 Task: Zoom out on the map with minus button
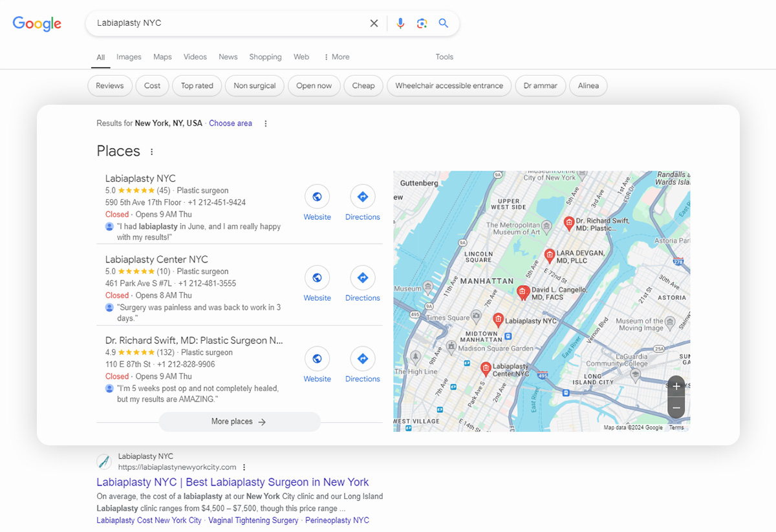(676, 408)
